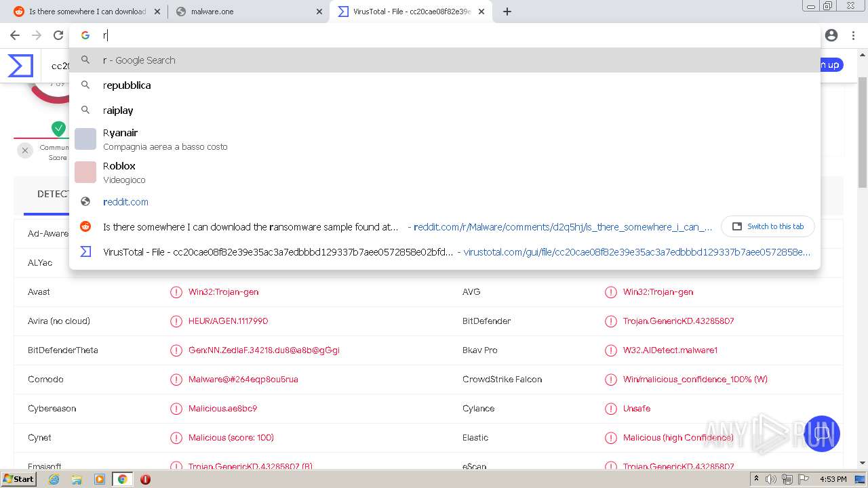Click the Ryanair suggestion thumbnail
868x488 pixels.
click(85, 139)
